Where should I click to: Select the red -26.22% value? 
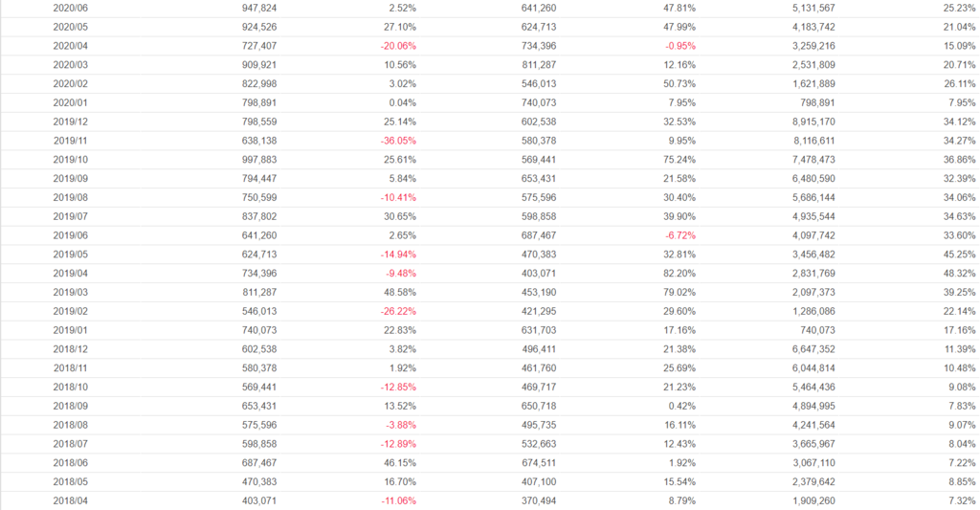pos(398,311)
